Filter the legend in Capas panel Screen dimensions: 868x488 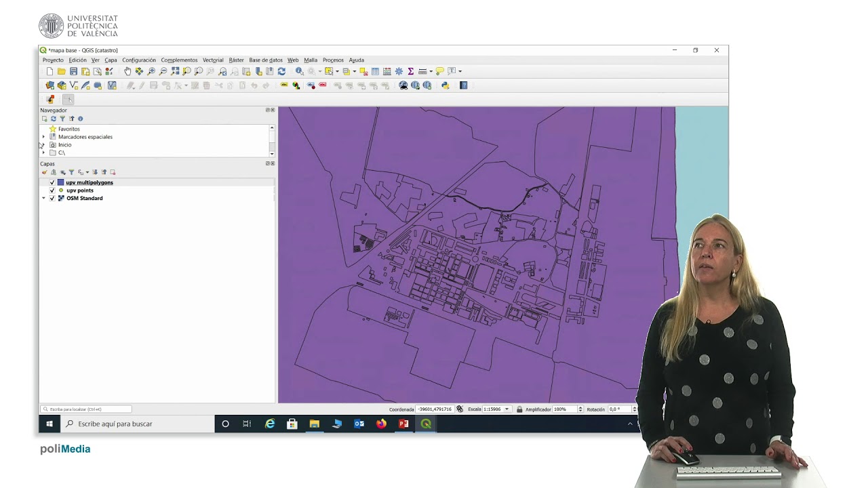pyautogui.click(x=71, y=172)
